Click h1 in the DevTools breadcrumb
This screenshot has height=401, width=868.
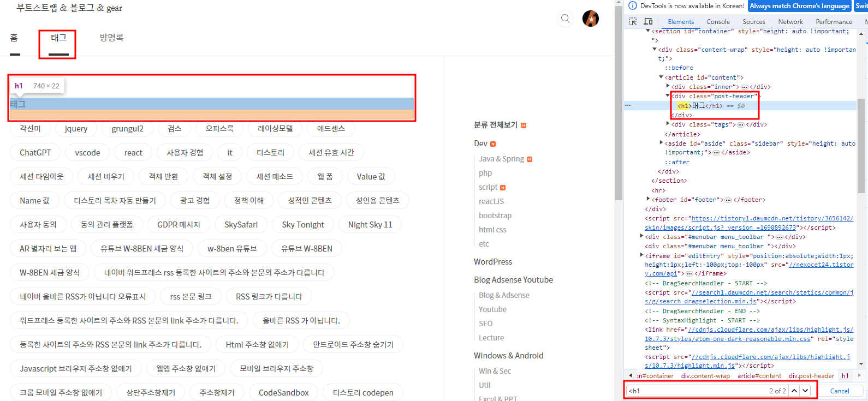(845, 376)
